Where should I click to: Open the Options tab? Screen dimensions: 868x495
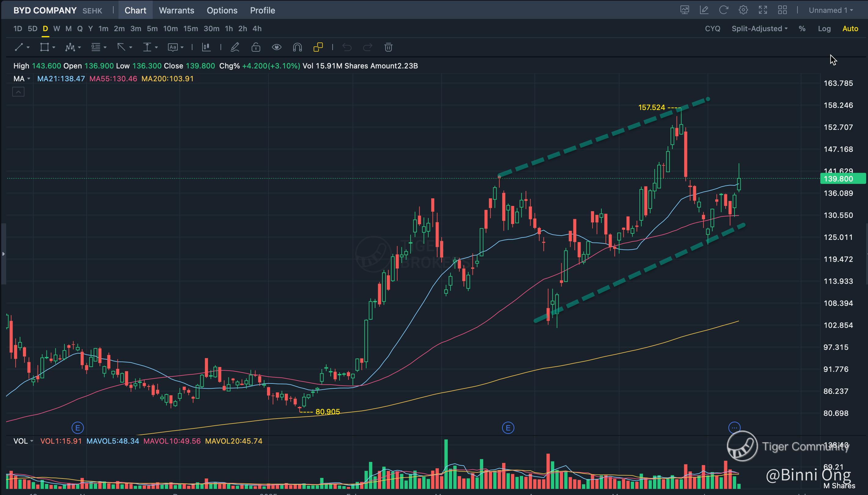click(222, 10)
